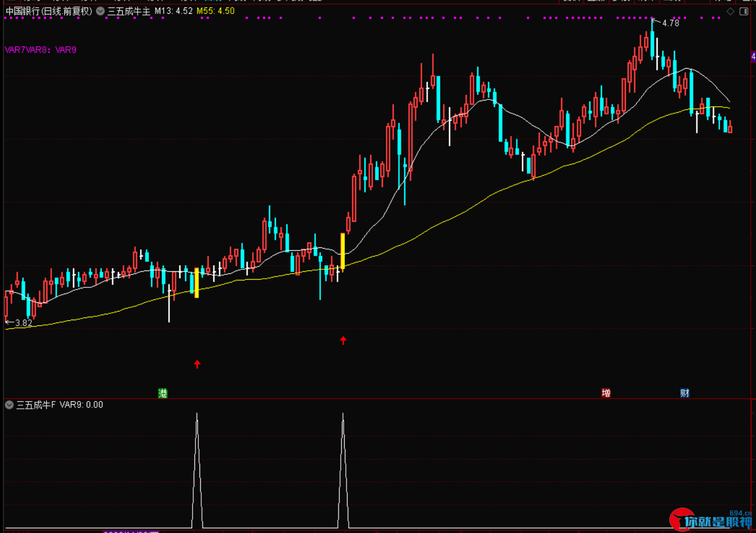Click the first yellow highlighted signal candle
The width and height of the screenshot is (756, 533).
197,283
